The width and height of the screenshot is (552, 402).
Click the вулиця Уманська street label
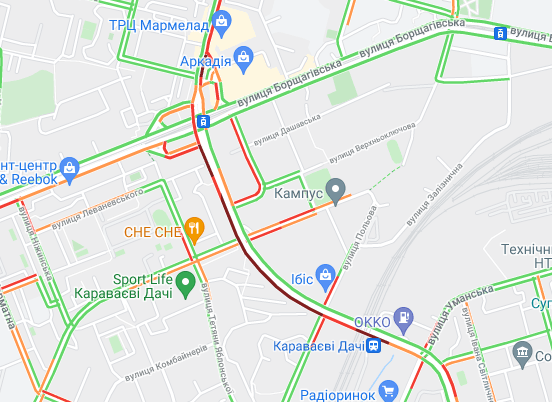pyautogui.click(x=461, y=314)
